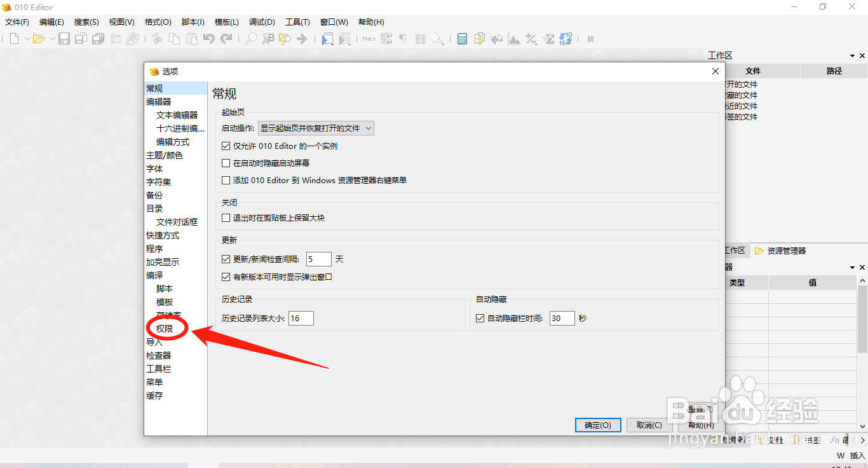Open the 视图(V) menu
This screenshot has height=468, width=868.
click(x=121, y=22)
